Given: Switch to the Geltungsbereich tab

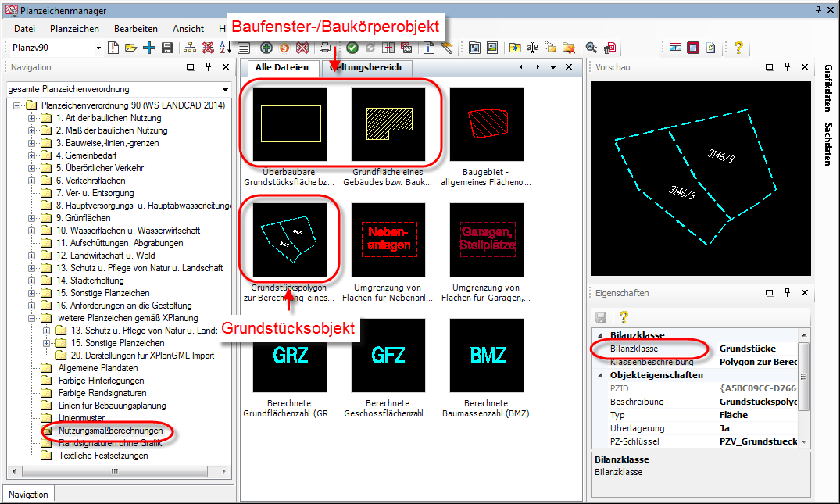Looking at the screenshot, I should coord(366,68).
